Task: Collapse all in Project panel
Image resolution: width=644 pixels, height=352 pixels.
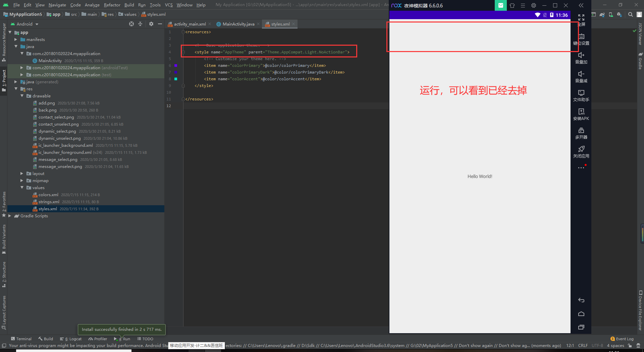Action: click(x=140, y=24)
